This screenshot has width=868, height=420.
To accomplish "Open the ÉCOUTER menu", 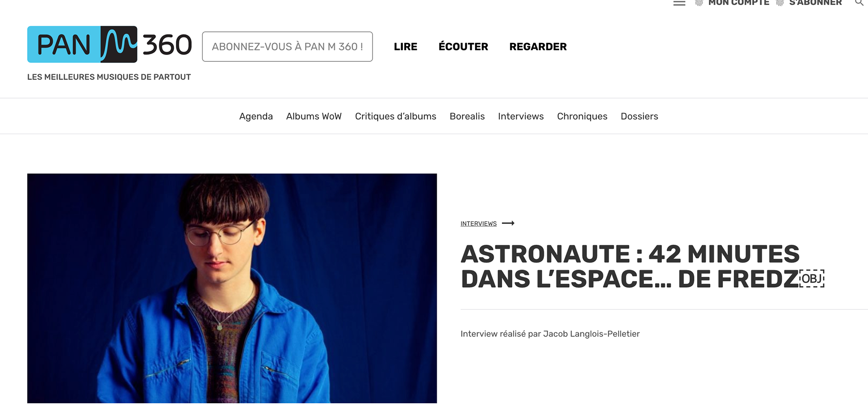I will [x=463, y=47].
